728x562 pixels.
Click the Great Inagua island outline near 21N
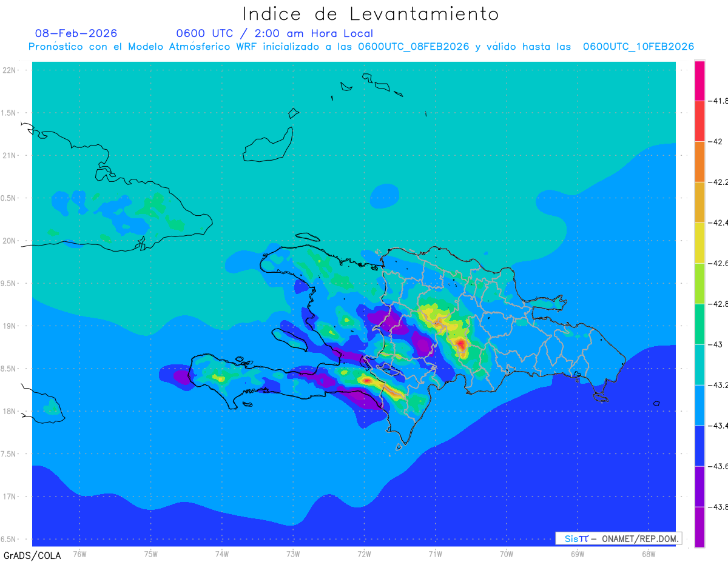click(x=268, y=144)
